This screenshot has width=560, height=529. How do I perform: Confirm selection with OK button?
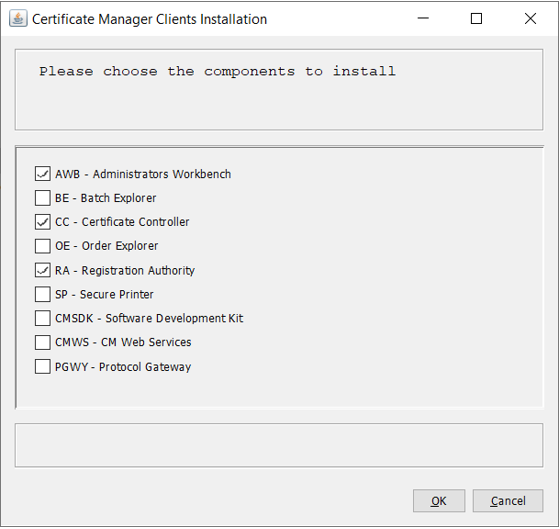(x=439, y=501)
